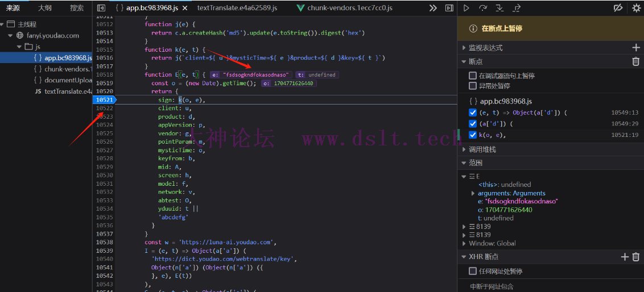Open the textTranslate.e4a62589.js tab

pyautogui.click(x=237, y=9)
